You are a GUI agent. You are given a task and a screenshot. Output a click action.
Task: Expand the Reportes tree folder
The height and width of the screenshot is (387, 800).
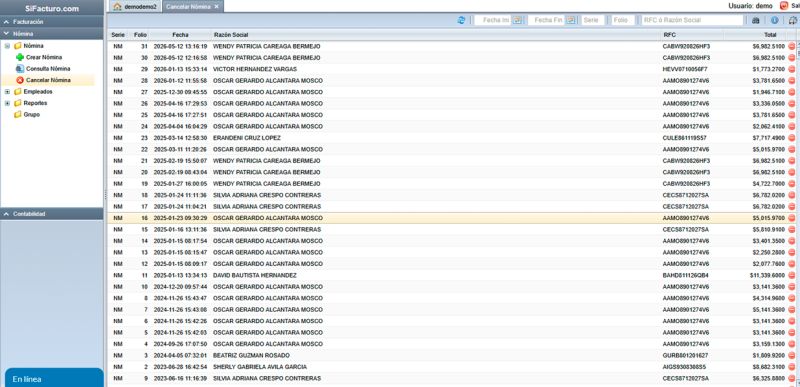(x=7, y=103)
